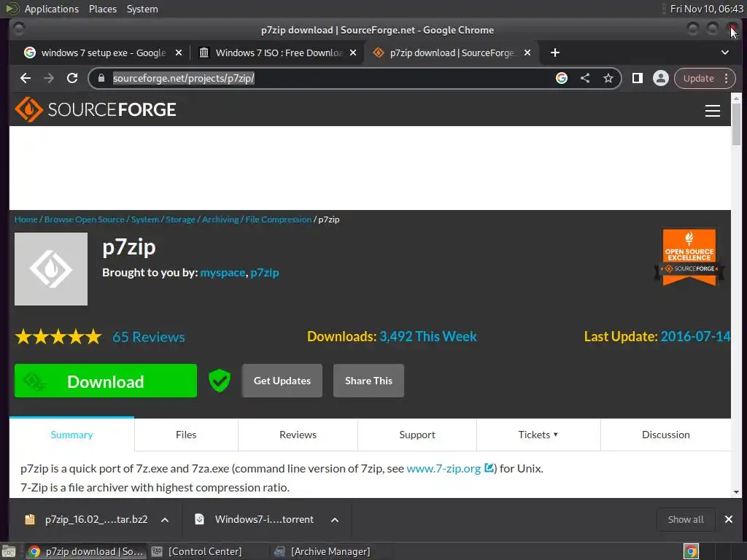Open the Chrome side panel icon
Image resolution: width=747 pixels, height=560 pixels.
pyautogui.click(x=638, y=78)
